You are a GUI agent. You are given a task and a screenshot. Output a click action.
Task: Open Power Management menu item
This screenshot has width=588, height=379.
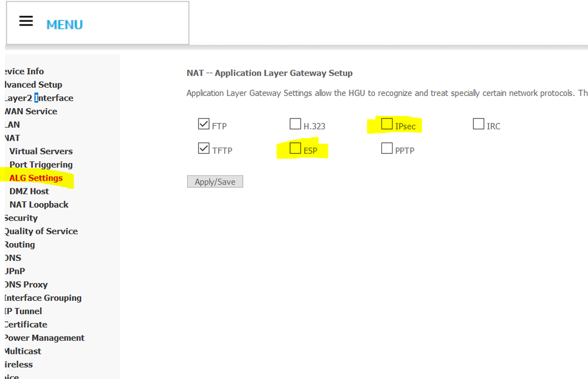point(44,338)
